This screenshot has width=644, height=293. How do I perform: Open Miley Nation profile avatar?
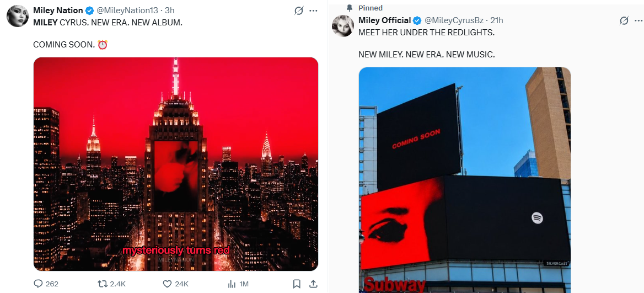coord(18,16)
